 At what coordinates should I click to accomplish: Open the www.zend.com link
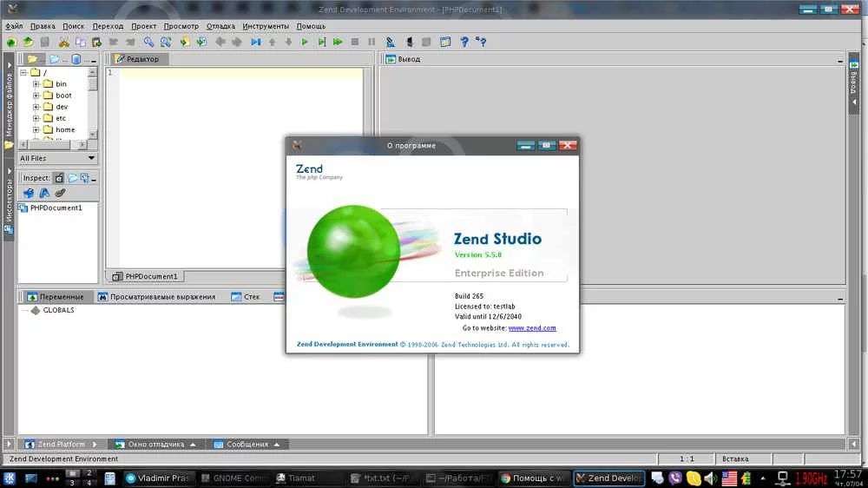pyautogui.click(x=532, y=328)
